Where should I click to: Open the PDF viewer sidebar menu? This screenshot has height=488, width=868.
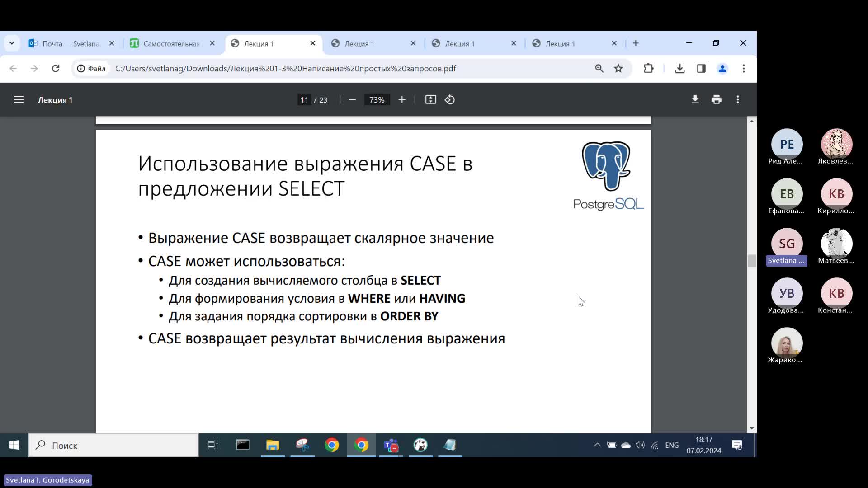coord(19,99)
